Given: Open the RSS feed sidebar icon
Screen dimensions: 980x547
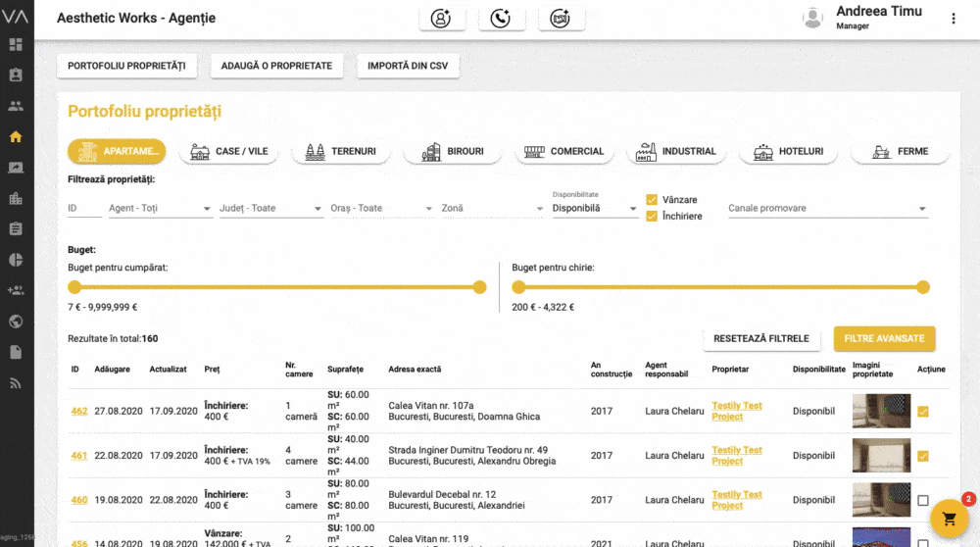Looking at the screenshot, I should (16, 383).
